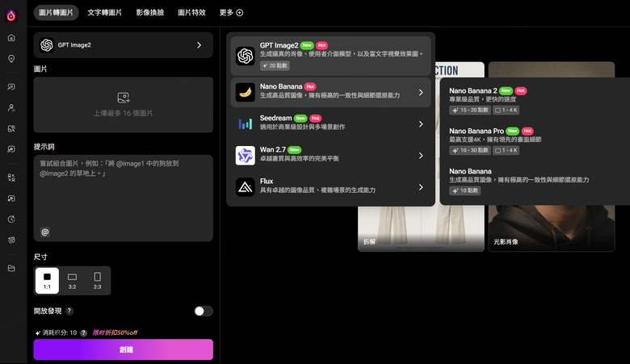Select the 3:2 size option
The height and width of the screenshot is (364, 630).
point(73,281)
